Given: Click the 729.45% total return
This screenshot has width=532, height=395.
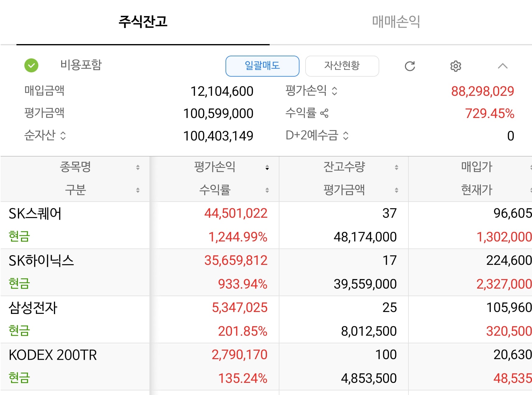Looking at the screenshot, I should point(489,113).
